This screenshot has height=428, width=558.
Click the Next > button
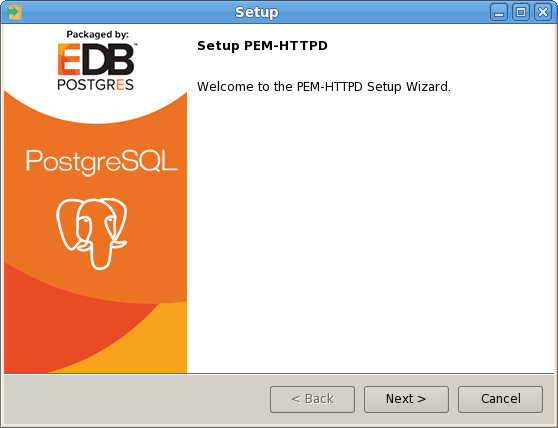point(406,399)
